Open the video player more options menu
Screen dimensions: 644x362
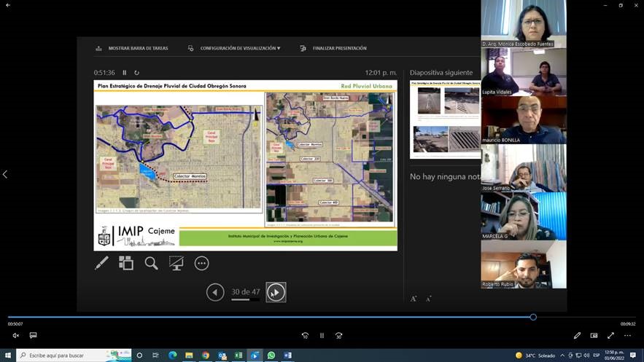point(627,336)
